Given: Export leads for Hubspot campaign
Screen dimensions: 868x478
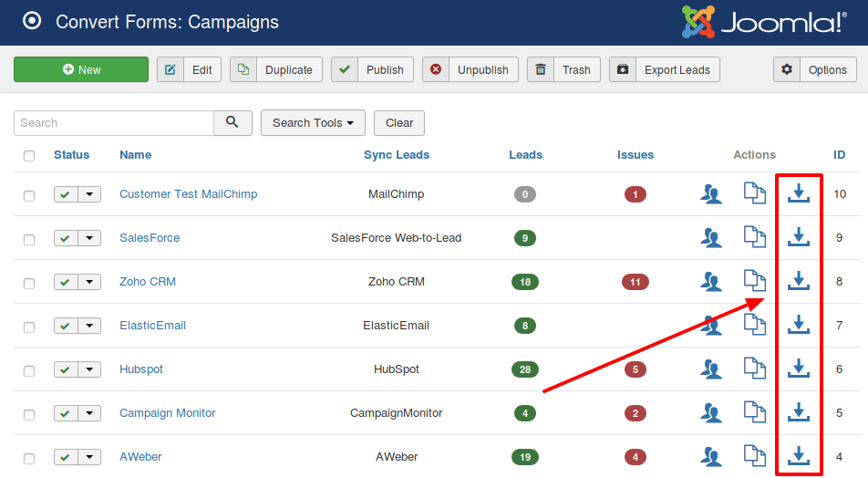Looking at the screenshot, I should point(799,369).
